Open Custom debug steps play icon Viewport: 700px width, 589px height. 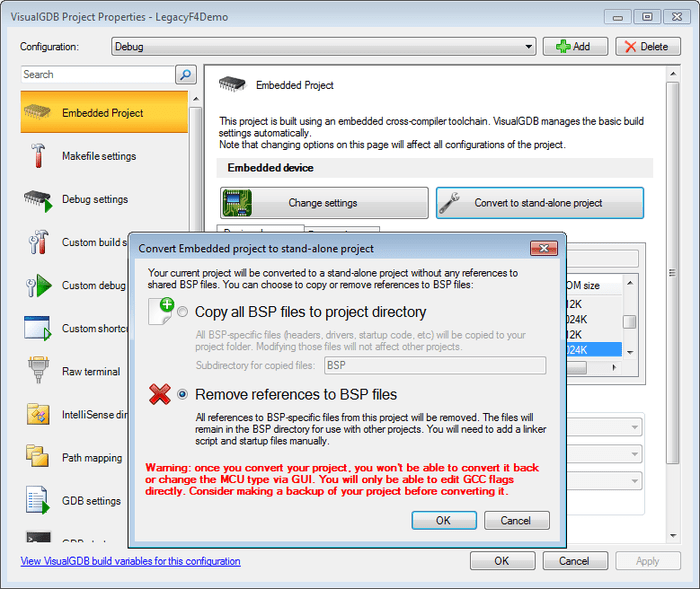(38, 286)
